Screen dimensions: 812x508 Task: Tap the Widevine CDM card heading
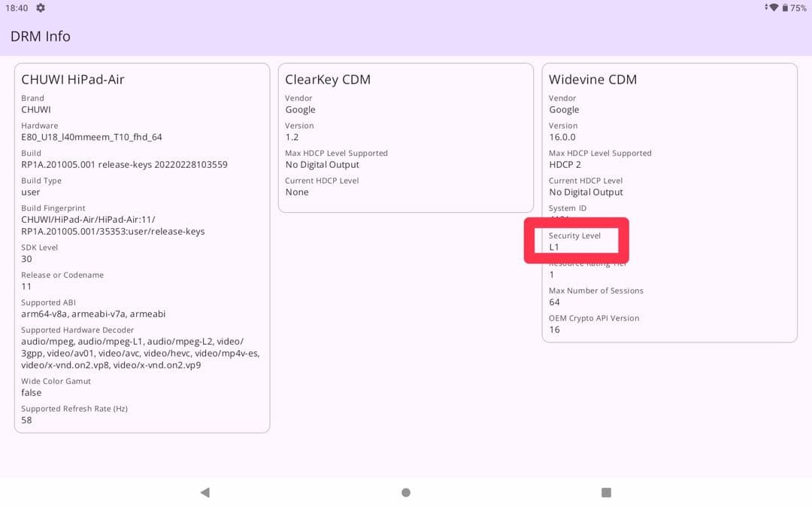[593, 79]
